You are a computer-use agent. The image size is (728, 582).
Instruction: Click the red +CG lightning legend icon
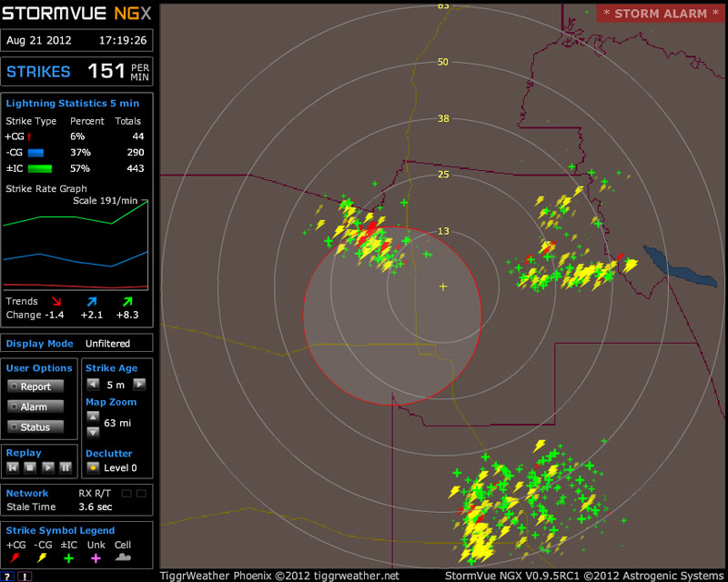click(15, 557)
